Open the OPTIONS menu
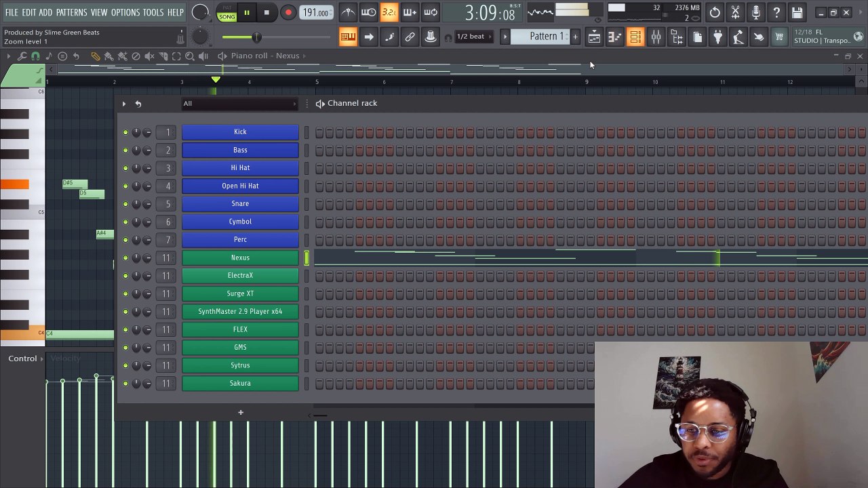This screenshot has height=488, width=868. pos(125,12)
